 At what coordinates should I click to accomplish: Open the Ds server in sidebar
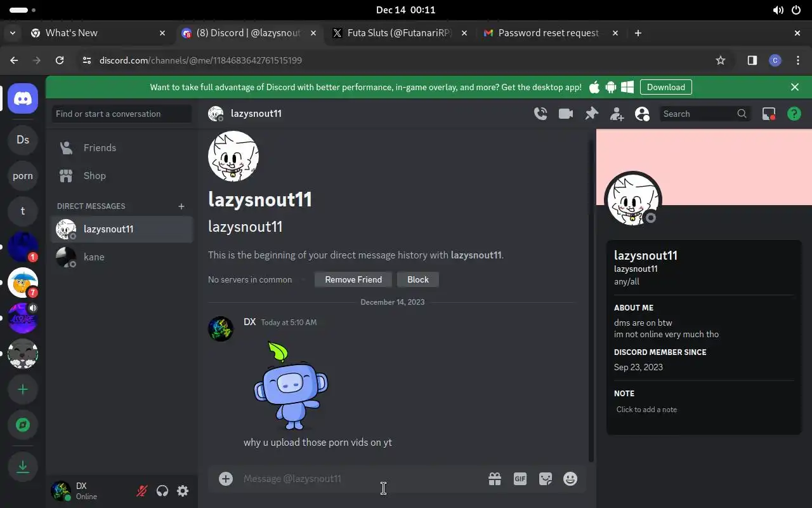point(23,140)
